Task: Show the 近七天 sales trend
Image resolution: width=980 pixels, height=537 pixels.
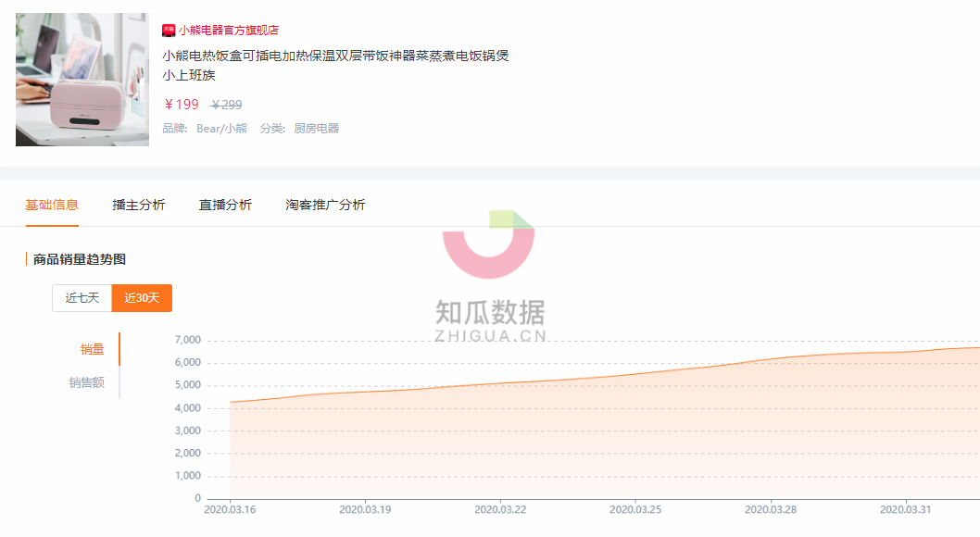Action: [82, 298]
